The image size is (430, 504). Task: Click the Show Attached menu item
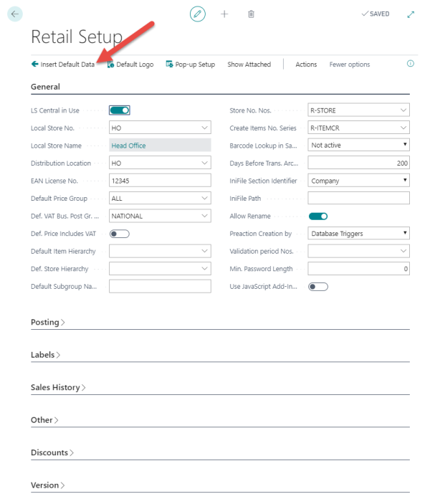click(249, 65)
